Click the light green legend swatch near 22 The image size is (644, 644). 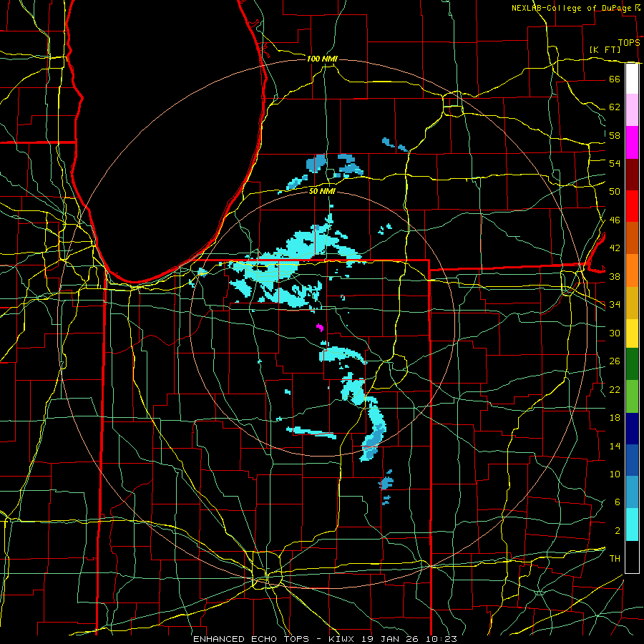pyautogui.click(x=632, y=396)
